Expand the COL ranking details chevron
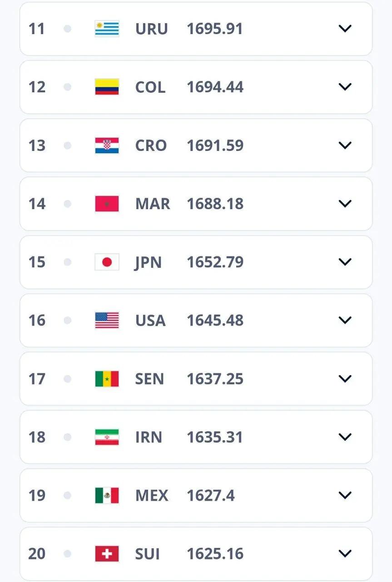This screenshot has width=392, height=582. (345, 87)
